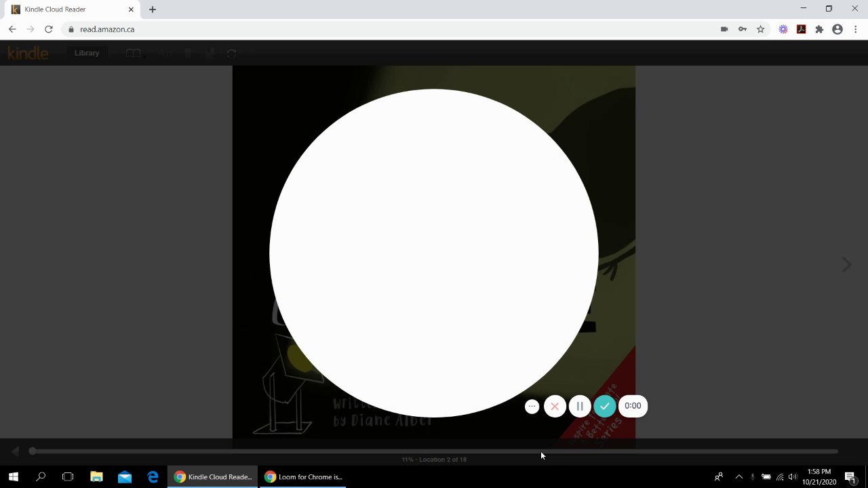Open File Explorer from the taskbar
The height and width of the screenshot is (488, 868).
tap(96, 476)
